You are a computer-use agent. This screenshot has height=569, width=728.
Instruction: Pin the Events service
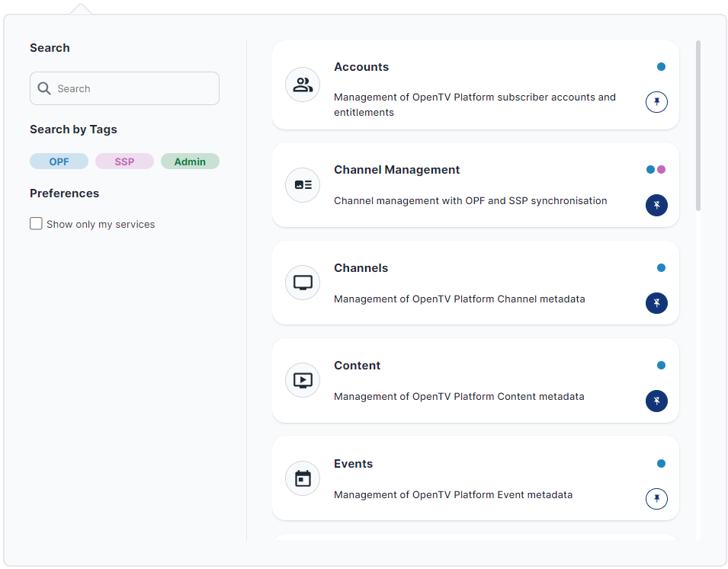656,499
